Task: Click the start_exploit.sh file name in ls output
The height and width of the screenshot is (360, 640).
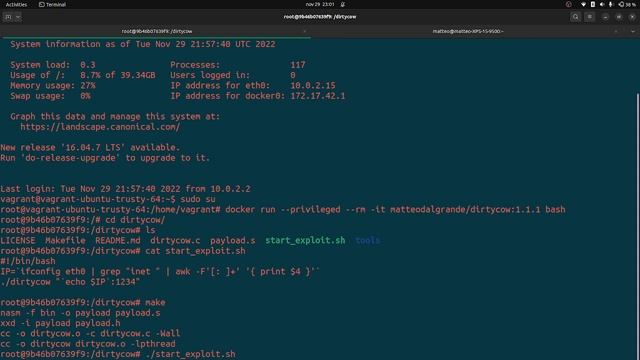Action: (x=305, y=240)
